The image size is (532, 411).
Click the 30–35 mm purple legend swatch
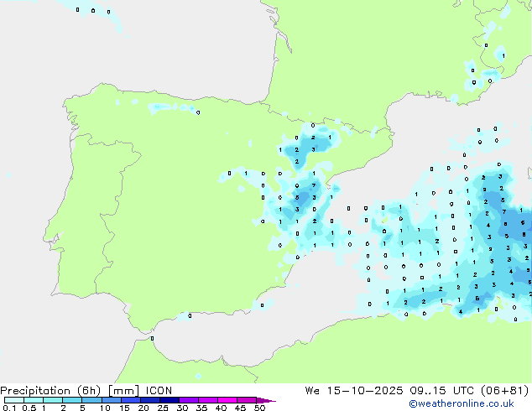click(x=188, y=400)
